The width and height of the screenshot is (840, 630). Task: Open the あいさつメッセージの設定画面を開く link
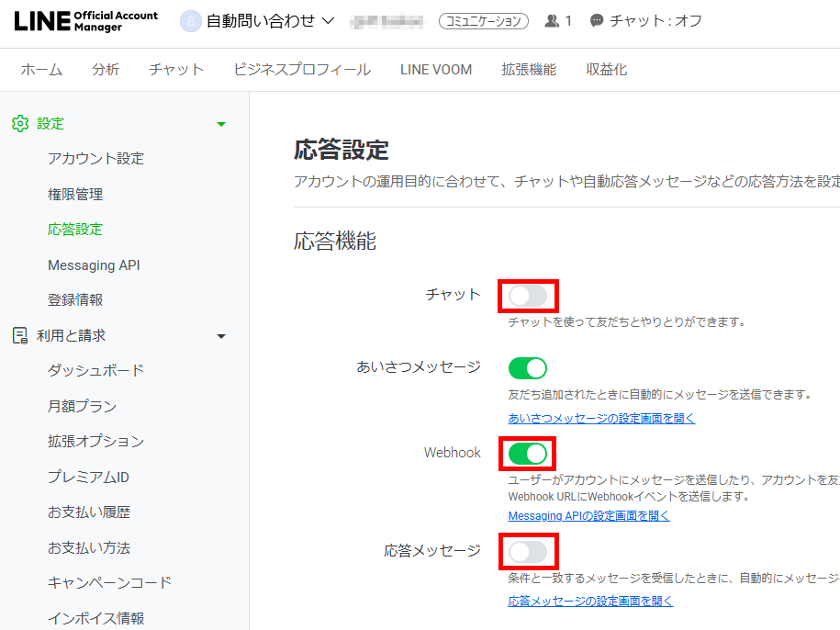click(x=601, y=419)
